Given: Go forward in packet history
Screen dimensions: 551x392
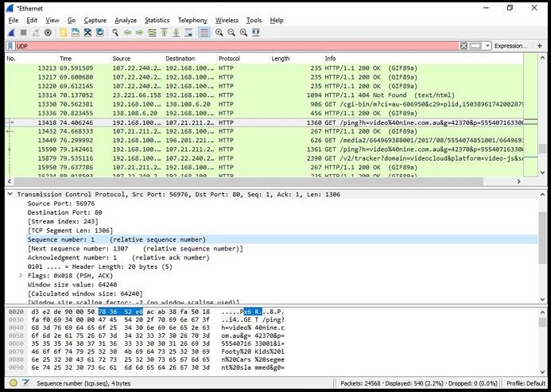Looking at the screenshot, I should (139, 33).
